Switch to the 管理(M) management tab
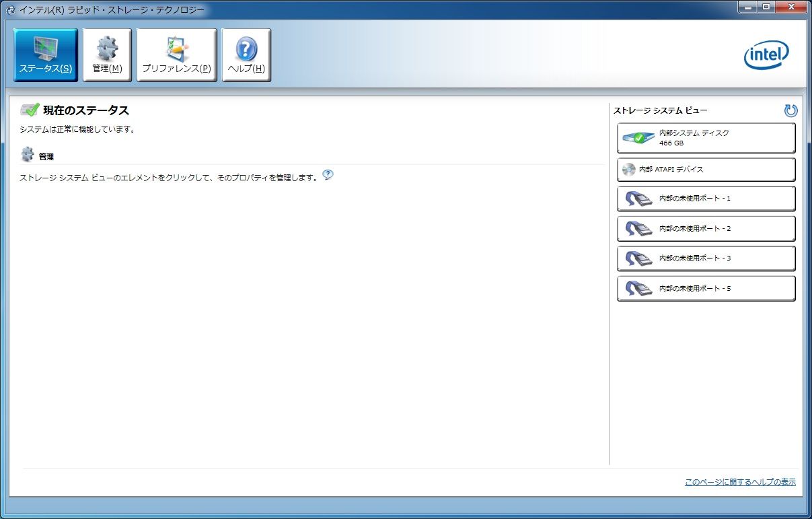 [x=107, y=55]
